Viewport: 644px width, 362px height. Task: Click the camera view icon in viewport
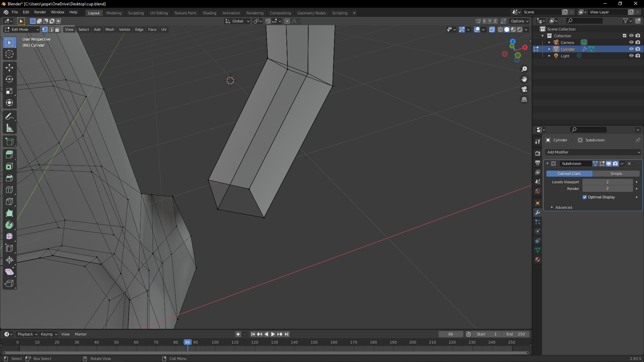point(524,89)
